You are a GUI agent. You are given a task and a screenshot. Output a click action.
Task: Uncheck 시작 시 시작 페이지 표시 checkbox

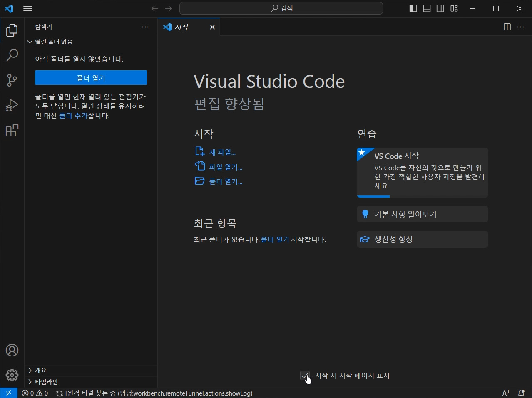coord(305,376)
